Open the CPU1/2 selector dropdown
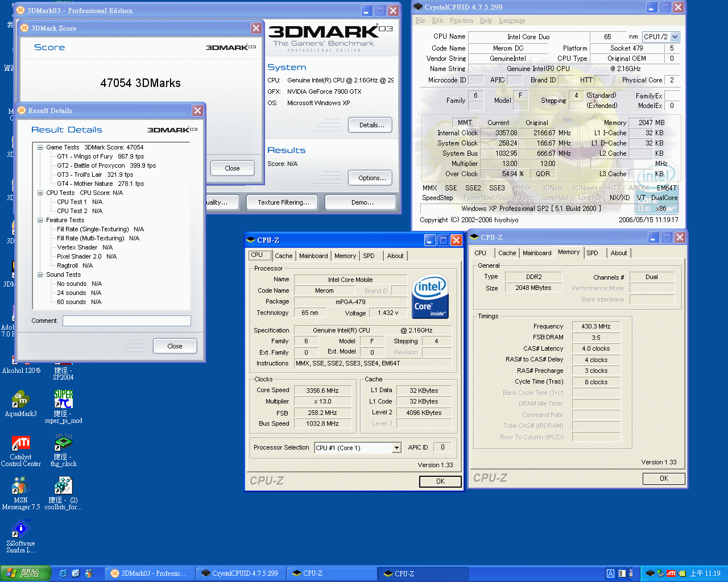This screenshot has width=728, height=582. pyautogui.click(x=675, y=37)
